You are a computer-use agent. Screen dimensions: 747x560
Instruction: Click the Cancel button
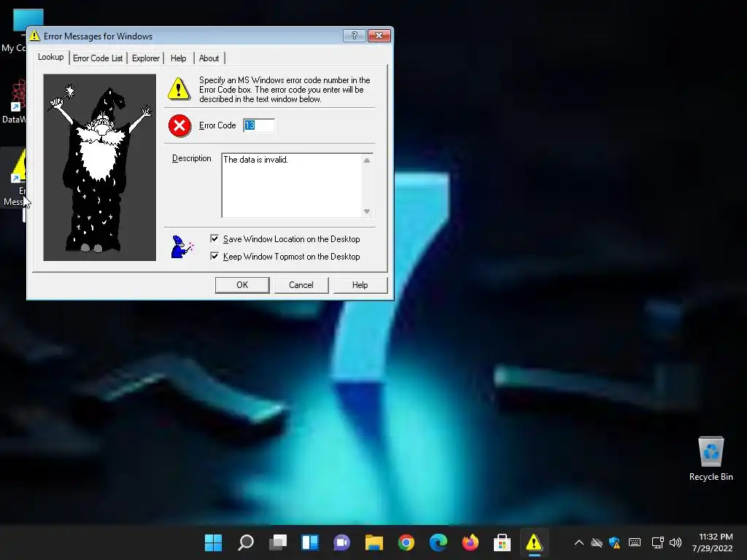click(301, 285)
